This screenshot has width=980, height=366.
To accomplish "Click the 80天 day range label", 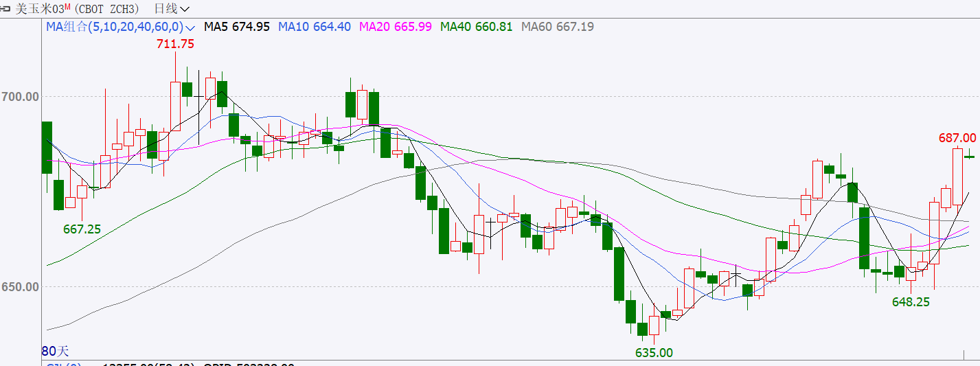I will (x=56, y=351).
